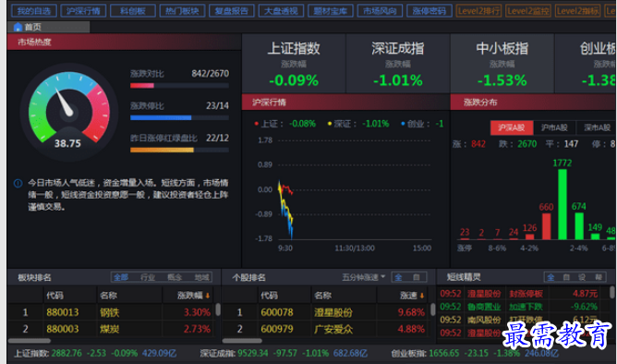Image resolution: width=617 pixels, height=364 pixels.
Task: Click the market heat gauge dial
Action: coord(69,112)
